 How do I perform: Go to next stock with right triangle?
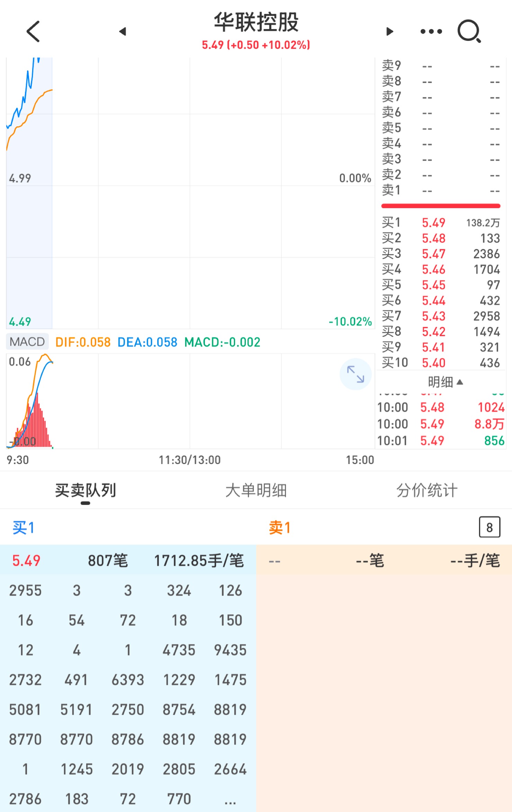coord(389,32)
